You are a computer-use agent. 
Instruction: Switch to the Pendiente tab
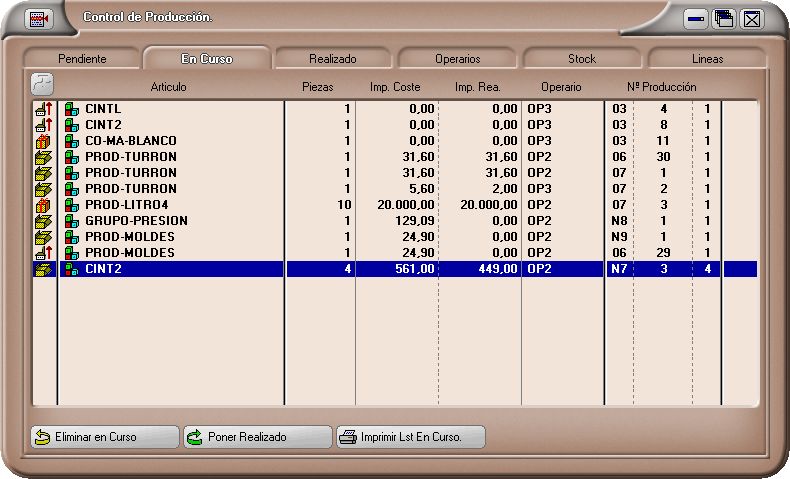[x=82, y=59]
